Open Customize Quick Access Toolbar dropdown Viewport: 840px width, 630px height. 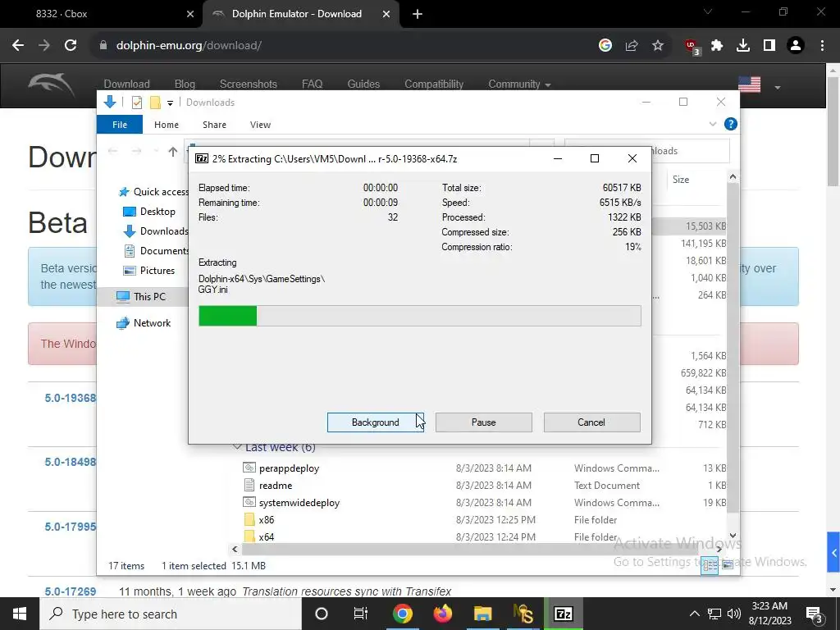click(170, 103)
